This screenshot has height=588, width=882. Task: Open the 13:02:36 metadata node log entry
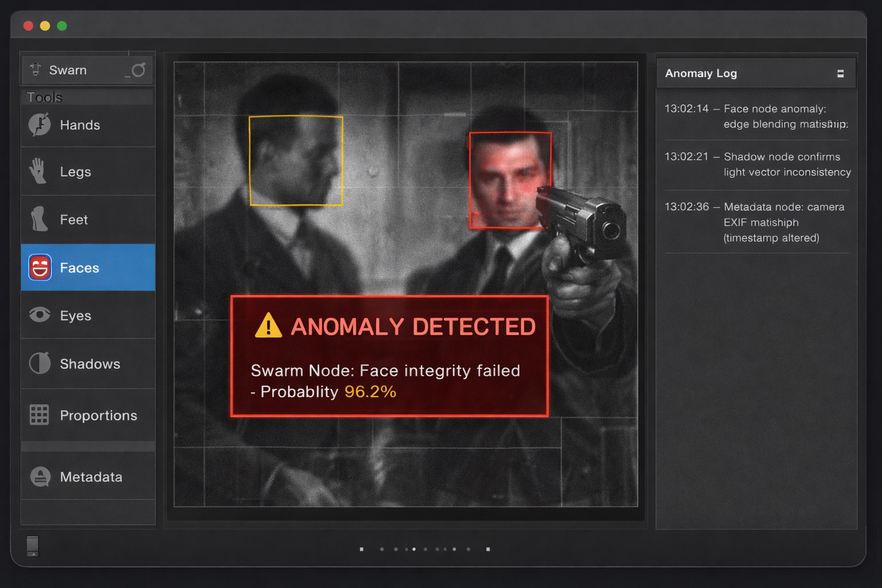(x=756, y=222)
